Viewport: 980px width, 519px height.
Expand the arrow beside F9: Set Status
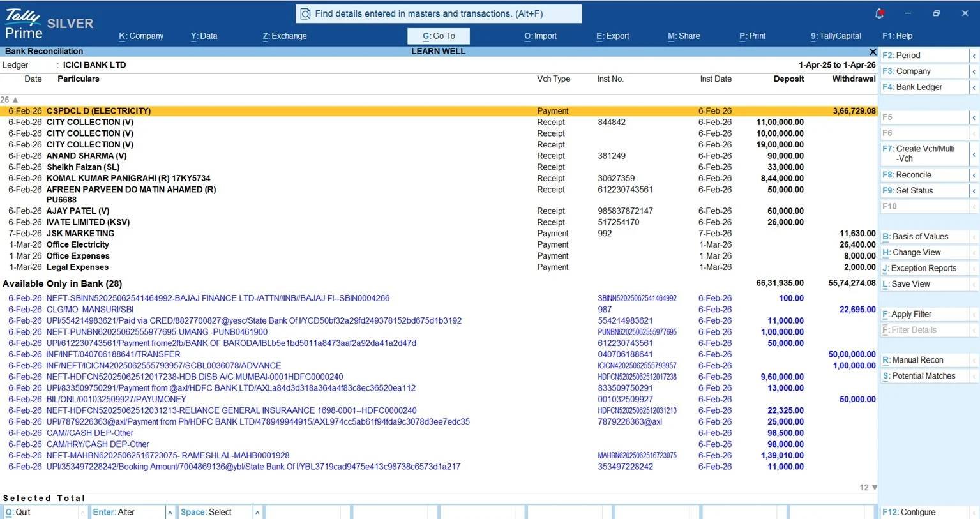click(x=974, y=191)
